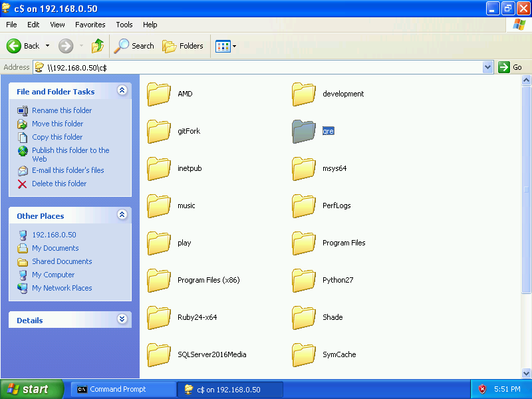Click the 5:51 PM clock
Screen dimensions: 532x399
click(507, 389)
